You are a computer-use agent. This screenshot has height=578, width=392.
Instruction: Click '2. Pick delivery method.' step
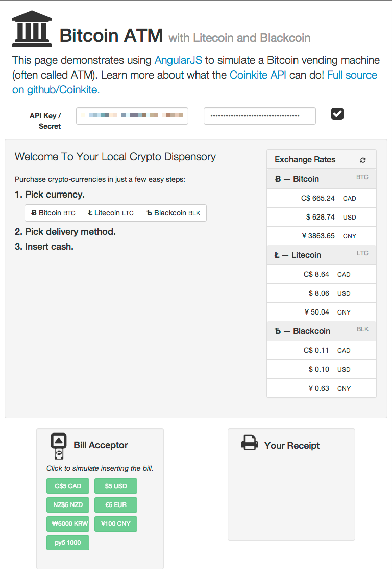pyautogui.click(x=65, y=232)
